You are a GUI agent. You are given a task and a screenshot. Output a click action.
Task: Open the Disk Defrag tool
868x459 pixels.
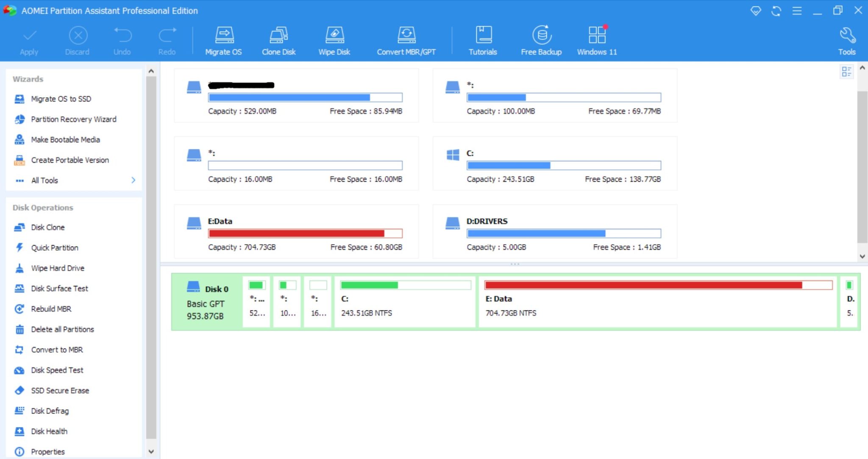pos(50,411)
